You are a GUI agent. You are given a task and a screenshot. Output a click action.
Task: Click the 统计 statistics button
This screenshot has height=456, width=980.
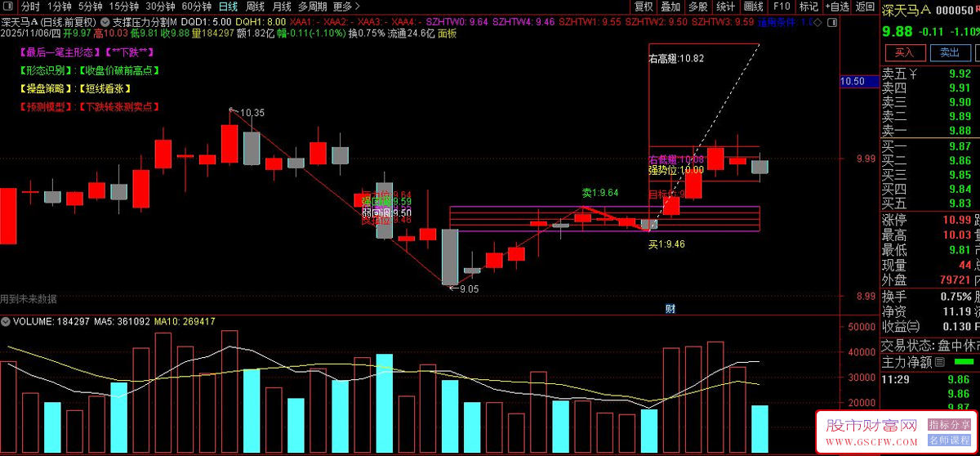pos(725,7)
